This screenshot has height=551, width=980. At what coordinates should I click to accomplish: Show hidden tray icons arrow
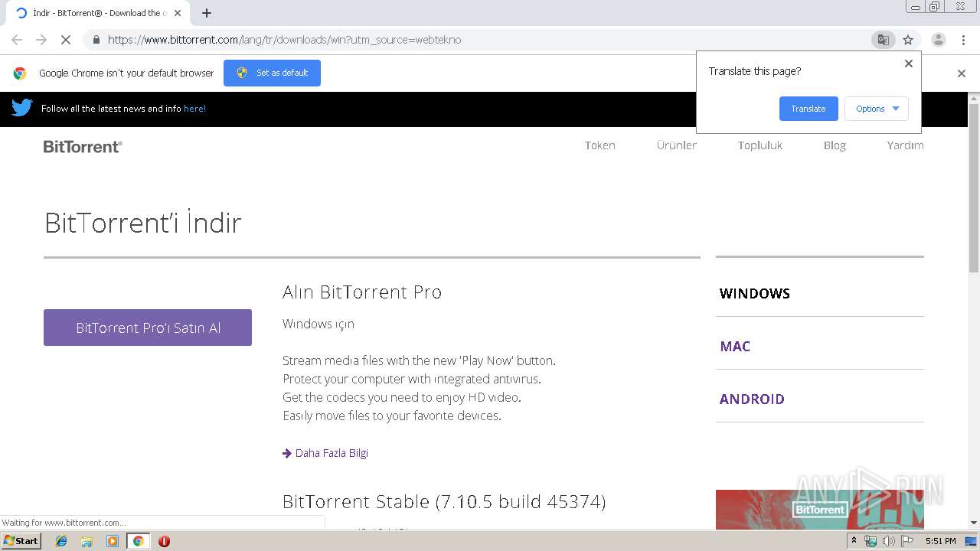pos(854,541)
